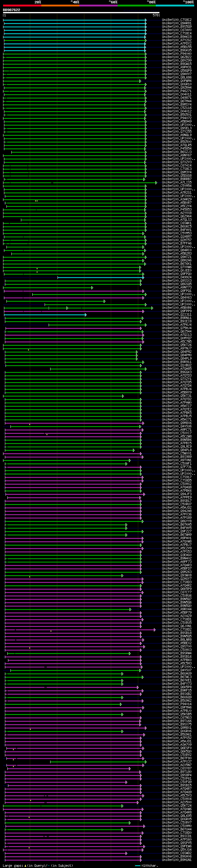Viewport: 197px width, 868px height.
Task: Select hit label UniRef100_Q1H8M7
Action: tap(177, 236)
